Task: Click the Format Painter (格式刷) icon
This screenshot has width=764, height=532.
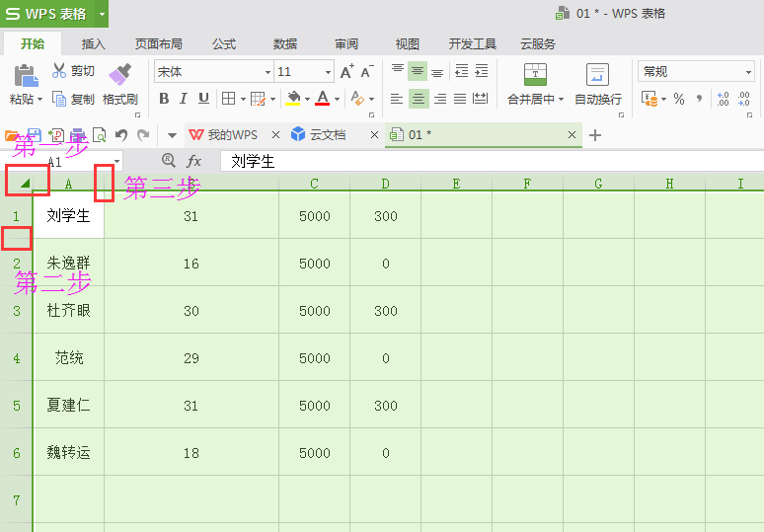Action: coord(119,75)
